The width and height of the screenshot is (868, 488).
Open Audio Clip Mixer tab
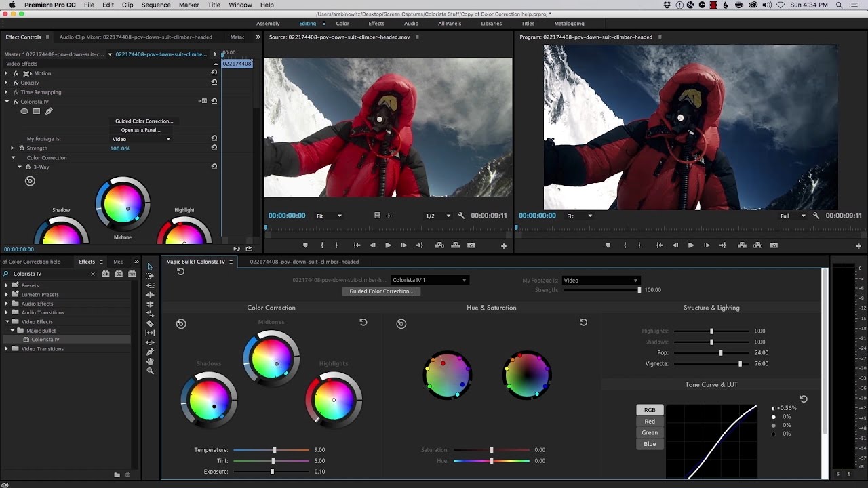pos(136,37)
